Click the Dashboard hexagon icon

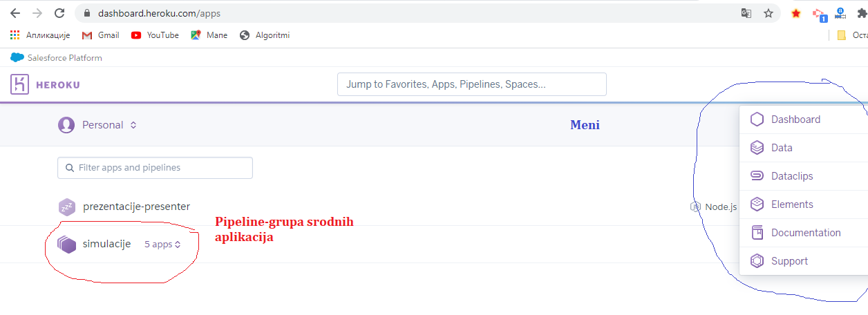(x=757, y=120)
